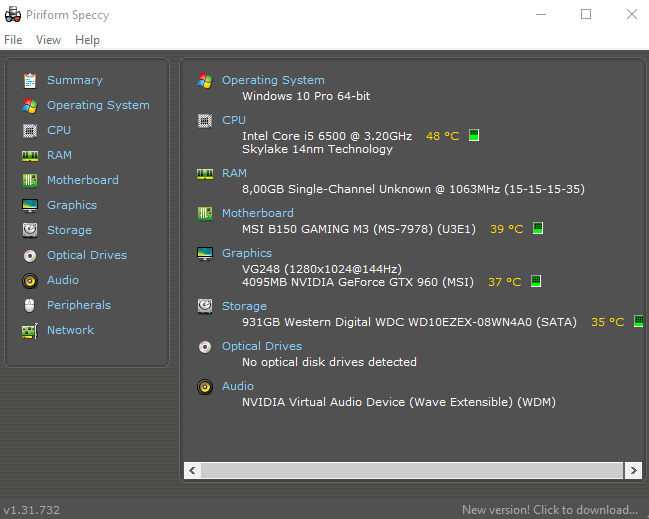Click the storage temperature green indicator

tap(639, 321)
